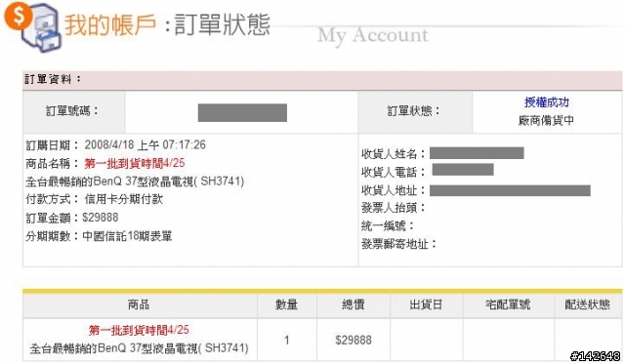This screenshot has width=625, height=364.
Task: Click the 配送狀態 column header
Action: tap(588, 305)
